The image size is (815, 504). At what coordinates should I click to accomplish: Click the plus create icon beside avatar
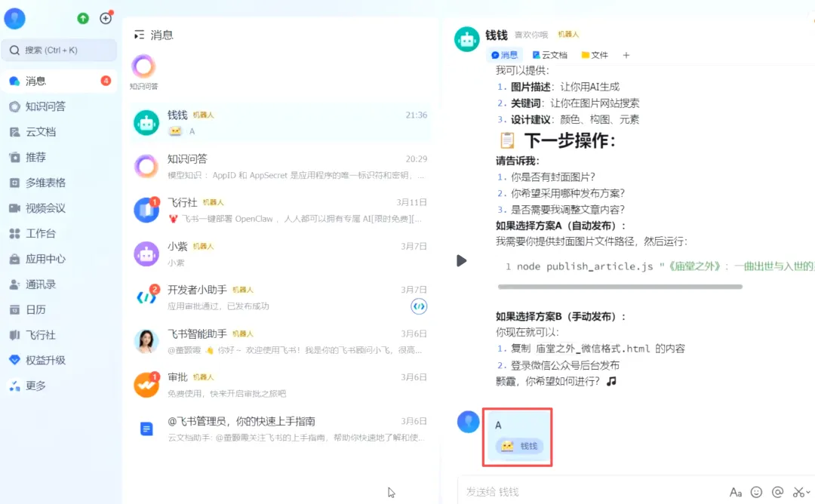(x=106, y=18)
